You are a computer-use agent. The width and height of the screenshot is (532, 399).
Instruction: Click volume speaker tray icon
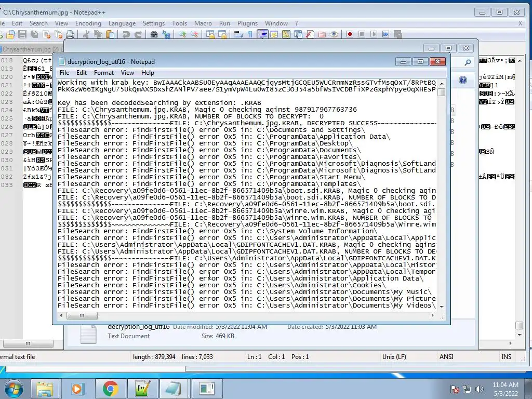[x=480, y=389]
